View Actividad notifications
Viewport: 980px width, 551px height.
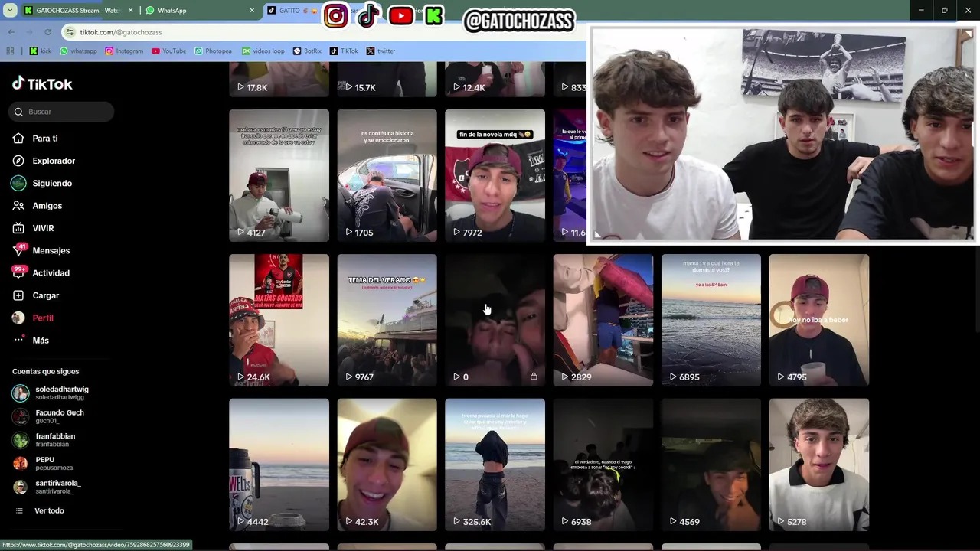point(41,273)
